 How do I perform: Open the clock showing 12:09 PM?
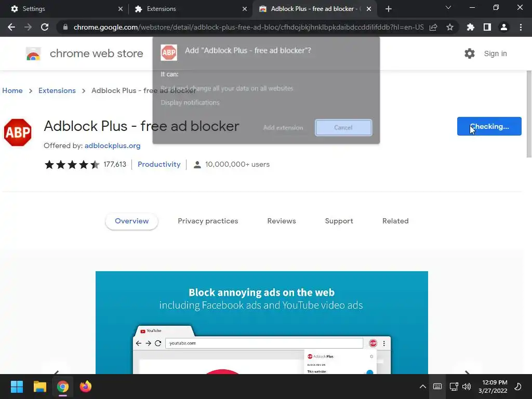493,387
